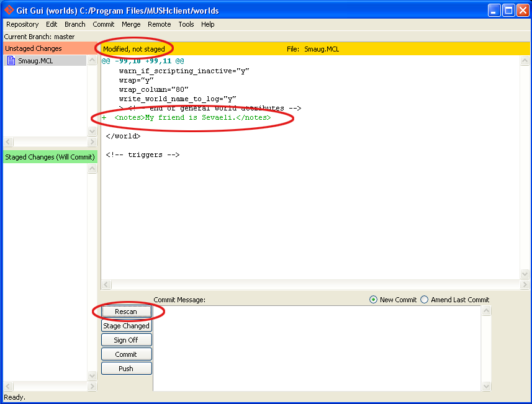
Task: Click inside the Commit Message text box
Action: pos(317,348)
